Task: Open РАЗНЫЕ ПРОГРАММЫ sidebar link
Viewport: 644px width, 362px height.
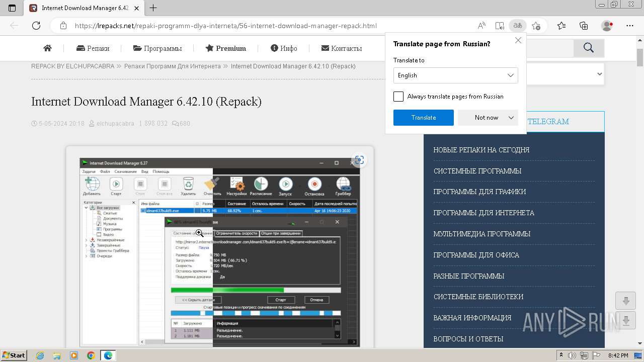Action: click(x=469, y=276)
